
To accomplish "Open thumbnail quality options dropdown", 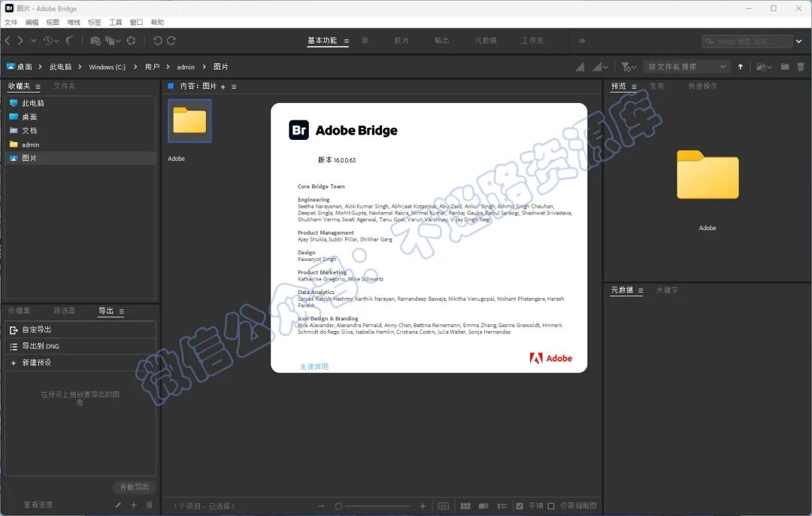I will [600, 67].
